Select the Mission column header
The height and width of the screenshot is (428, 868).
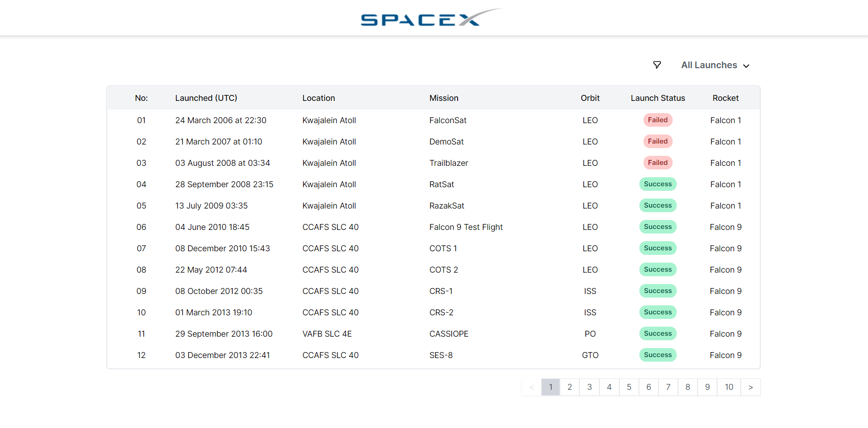pyautogui.click(x=444, y=98)
